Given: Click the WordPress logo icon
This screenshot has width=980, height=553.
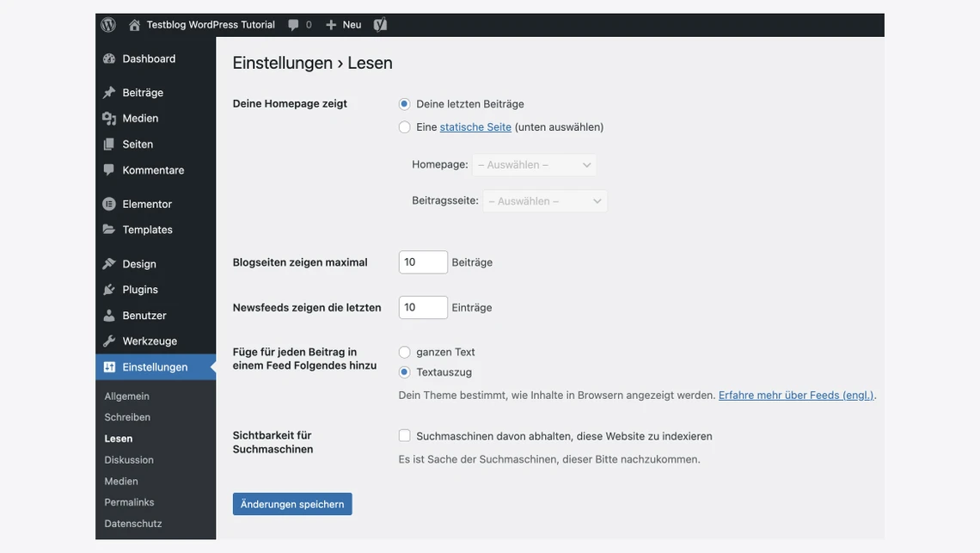Looking at the screenshot, I should click(108, 25).
